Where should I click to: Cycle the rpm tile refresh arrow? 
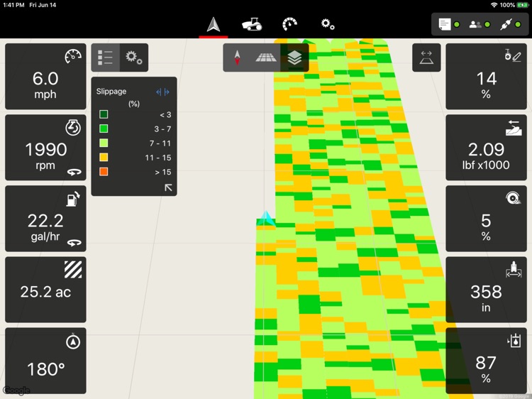tap(74, 172)
